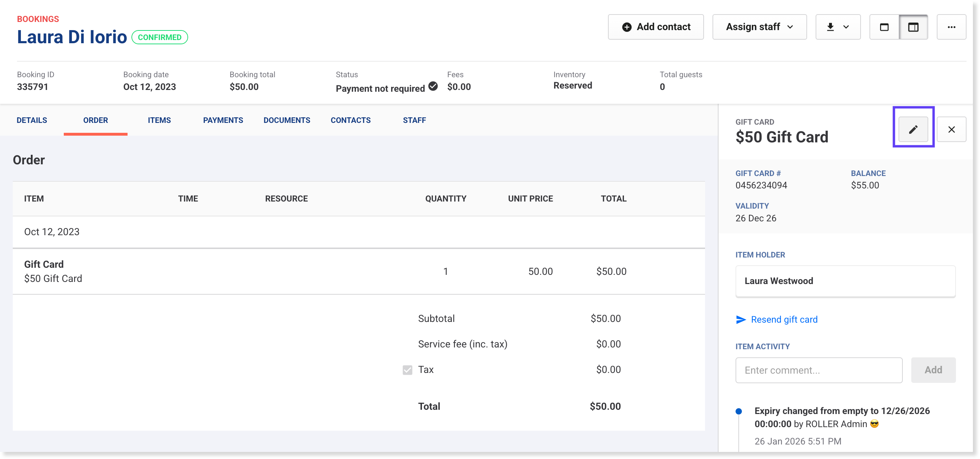Select the Laura Westwood item holder card
This screenshot has width=980, height=459.
[x=845, y=281]
